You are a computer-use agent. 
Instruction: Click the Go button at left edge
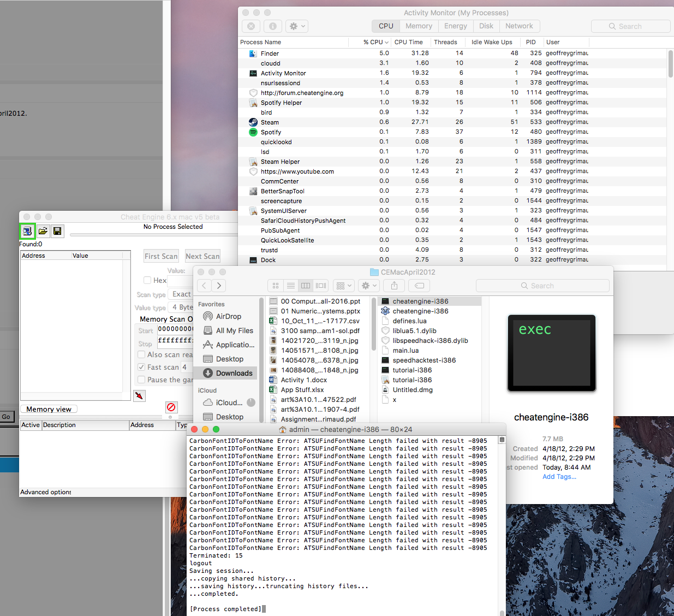point(6,417)
